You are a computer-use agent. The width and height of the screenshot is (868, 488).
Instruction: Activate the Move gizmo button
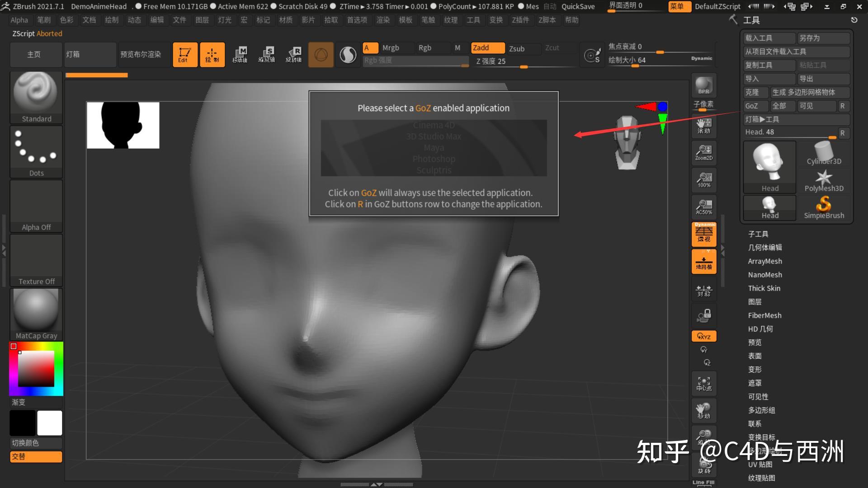point(240,55)
